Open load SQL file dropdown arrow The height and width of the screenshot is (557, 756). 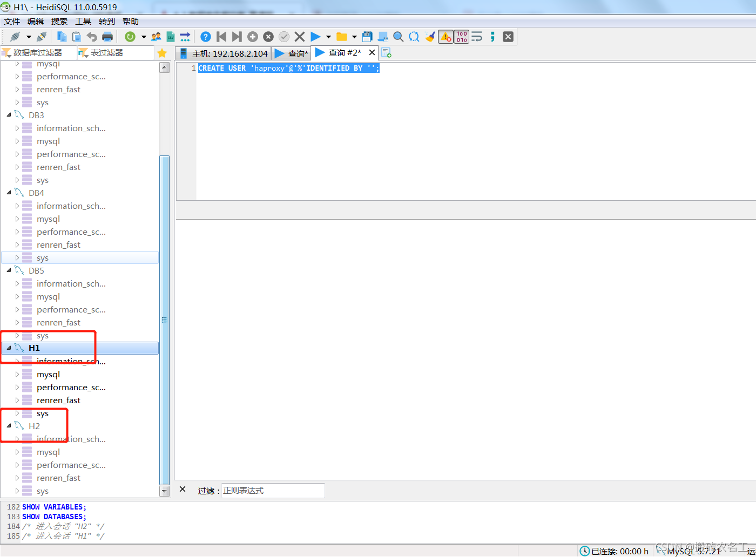click(354, 37)
